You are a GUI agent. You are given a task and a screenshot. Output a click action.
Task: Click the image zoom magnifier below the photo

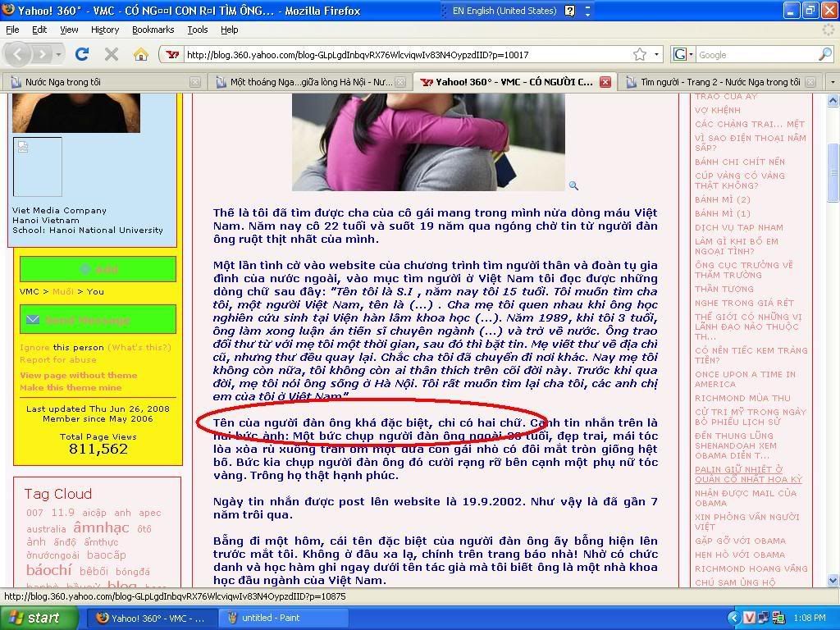(x=573, y=186)
